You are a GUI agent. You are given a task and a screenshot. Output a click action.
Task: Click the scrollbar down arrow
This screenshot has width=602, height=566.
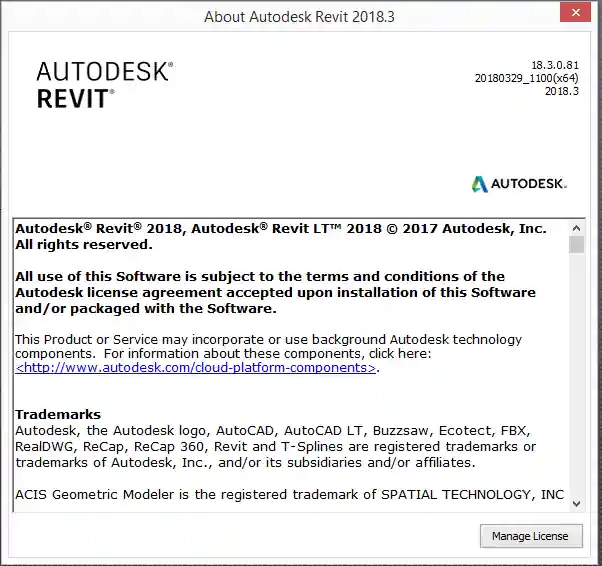[576, 503]
